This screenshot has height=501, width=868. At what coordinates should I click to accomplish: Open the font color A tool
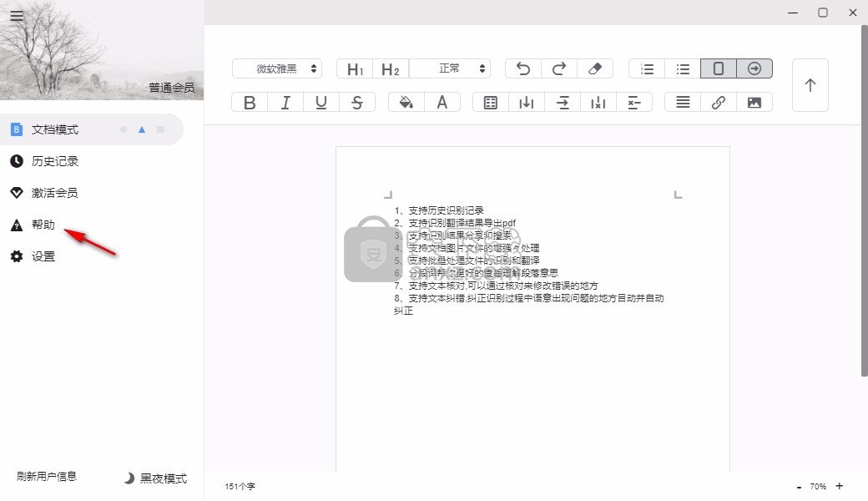(442, 103)
